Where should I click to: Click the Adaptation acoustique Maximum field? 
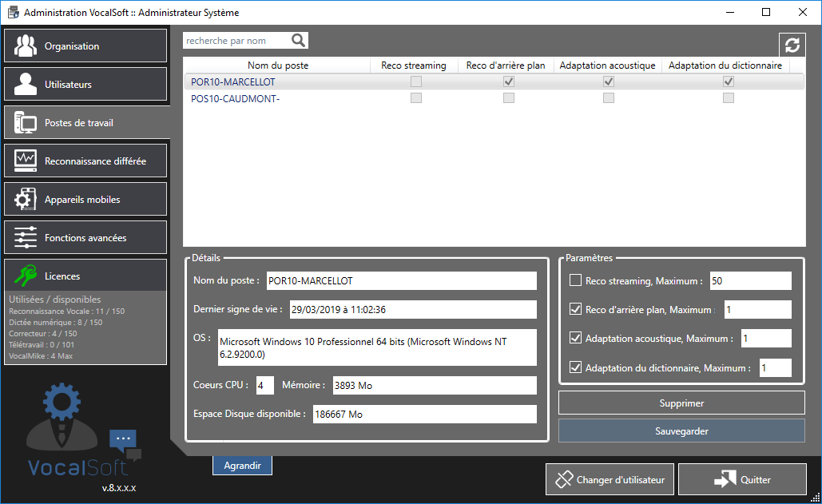[x=766, y=339]
